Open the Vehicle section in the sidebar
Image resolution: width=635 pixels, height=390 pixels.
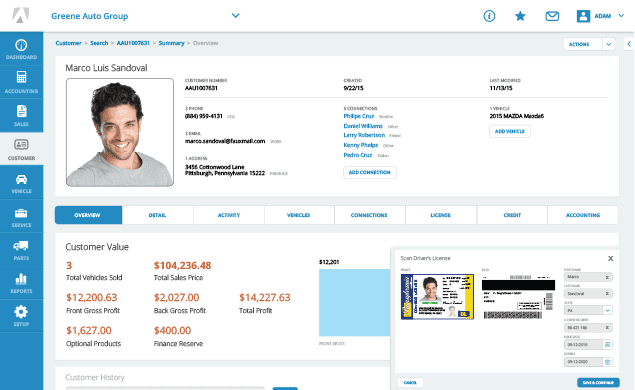pos(21,183)
